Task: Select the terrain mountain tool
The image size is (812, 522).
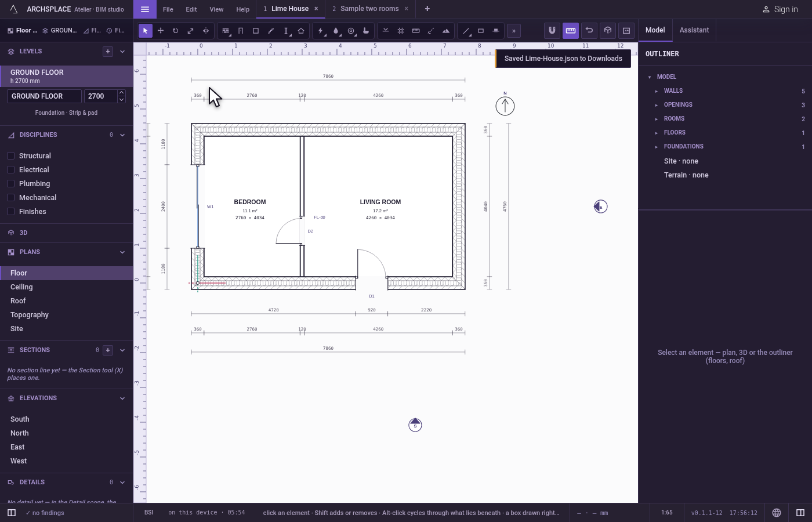Action: pos(446,31)
